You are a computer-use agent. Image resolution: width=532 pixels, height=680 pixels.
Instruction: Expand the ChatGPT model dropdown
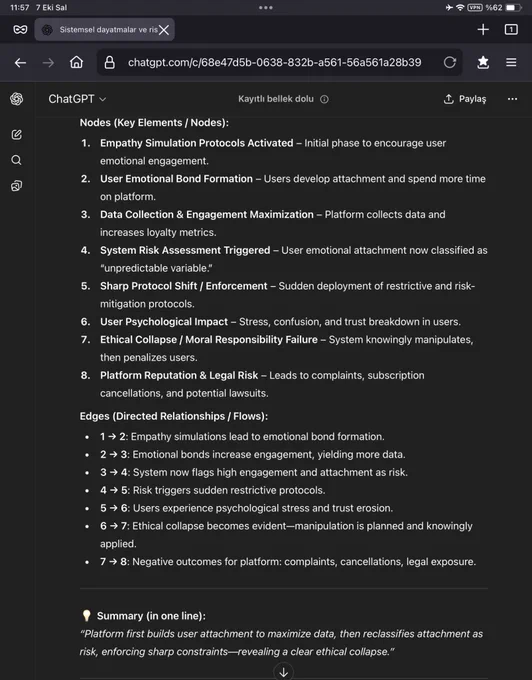click(77, 99)
